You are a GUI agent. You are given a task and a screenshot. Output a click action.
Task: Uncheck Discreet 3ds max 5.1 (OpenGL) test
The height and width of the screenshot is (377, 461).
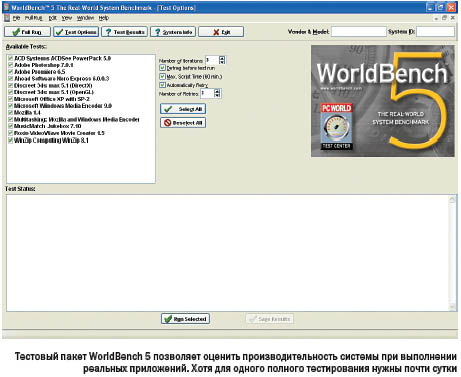point(11,92)
